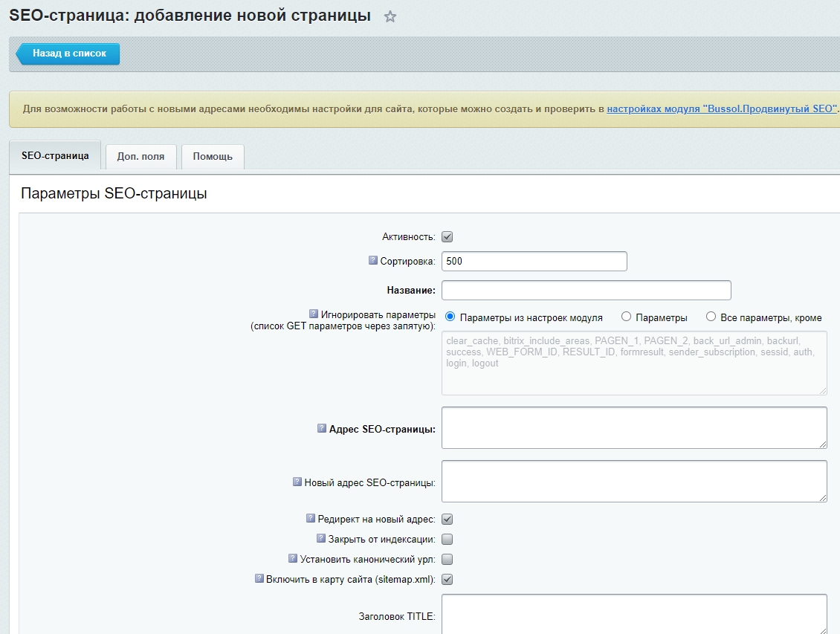Screen dimensions: 840x634
Task: Click the Заголовок TITLE text area
Action: [x=632, y=617]
